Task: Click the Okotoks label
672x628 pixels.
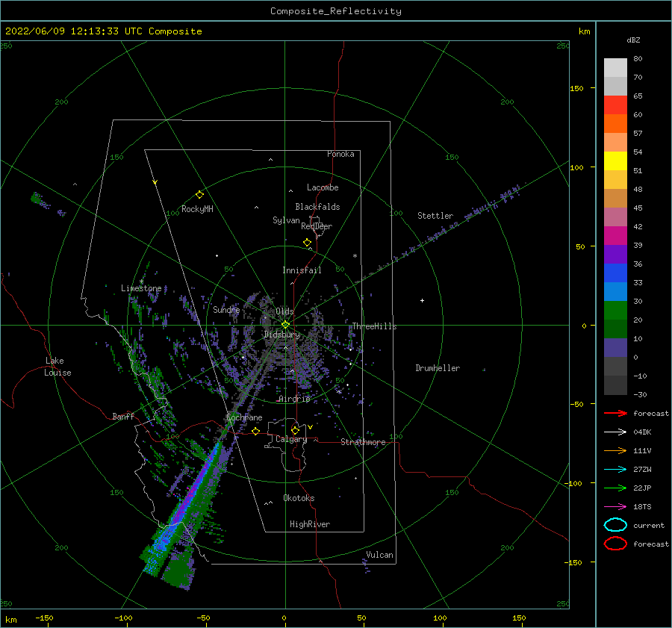Action: (x=299, y=498)
